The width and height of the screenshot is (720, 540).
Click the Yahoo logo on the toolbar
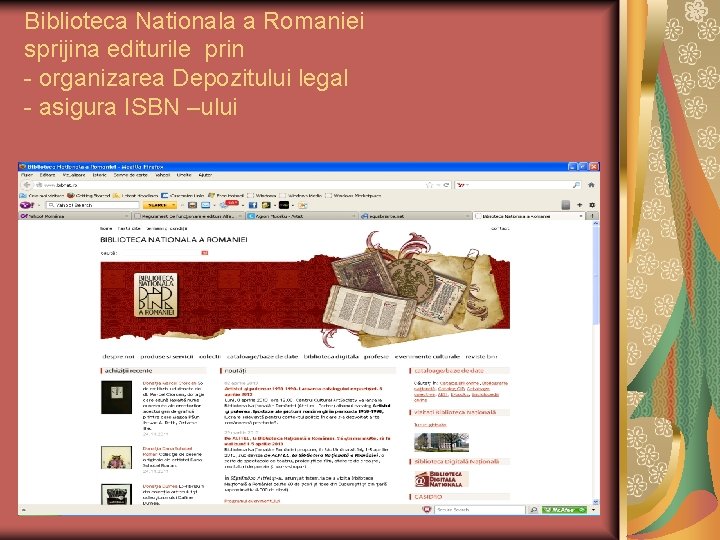pos(27,205)
